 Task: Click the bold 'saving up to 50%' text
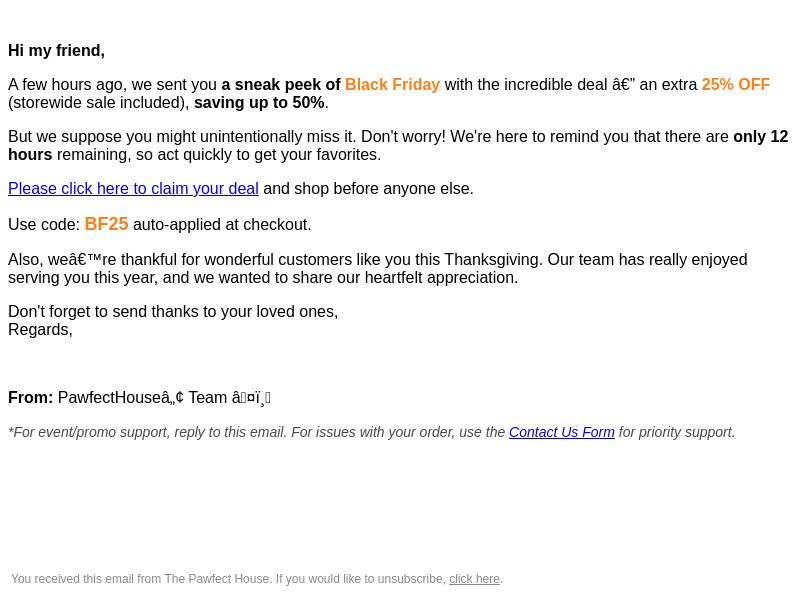[259, 103]
